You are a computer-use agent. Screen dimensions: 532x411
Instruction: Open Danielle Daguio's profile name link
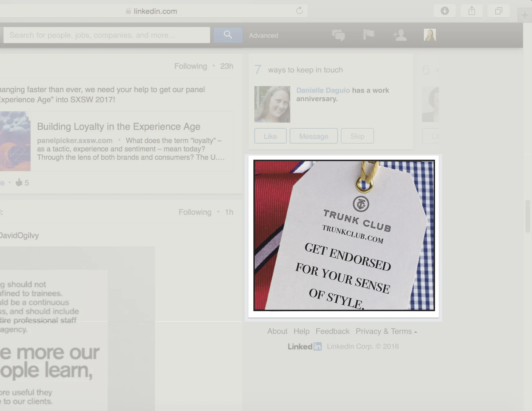click(323, 90)
